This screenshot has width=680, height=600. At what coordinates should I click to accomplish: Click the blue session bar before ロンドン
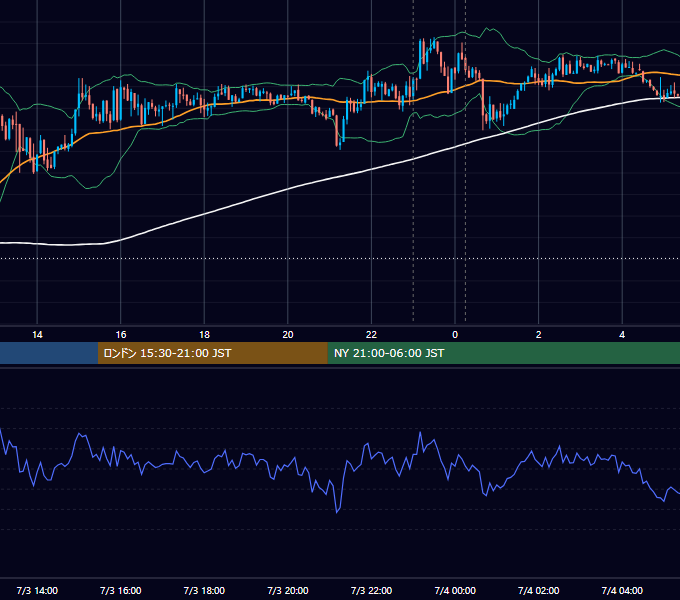49,353
